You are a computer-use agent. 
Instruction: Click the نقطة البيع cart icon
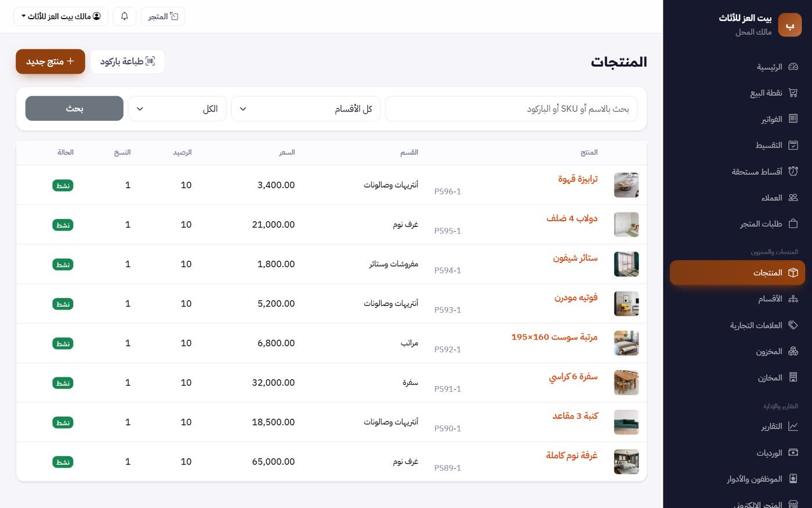793,93
